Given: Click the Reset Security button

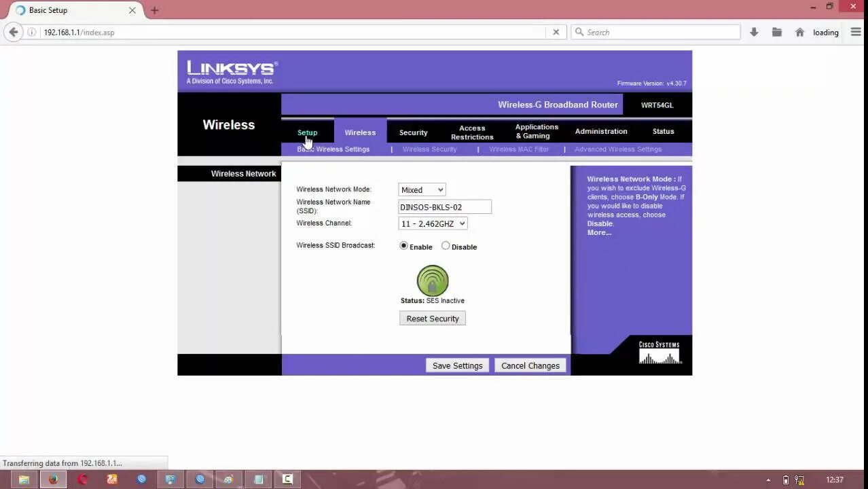Looking at the screenshot, I should tap(433, 319).
